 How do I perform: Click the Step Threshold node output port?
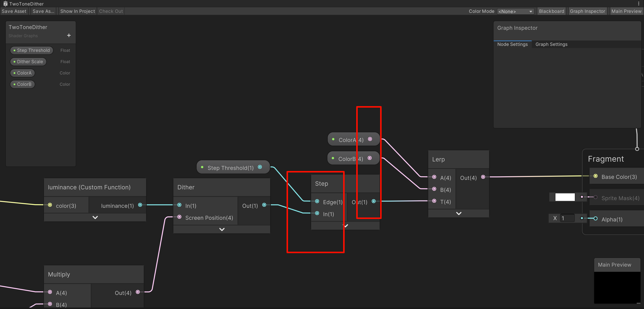(260, 167)
